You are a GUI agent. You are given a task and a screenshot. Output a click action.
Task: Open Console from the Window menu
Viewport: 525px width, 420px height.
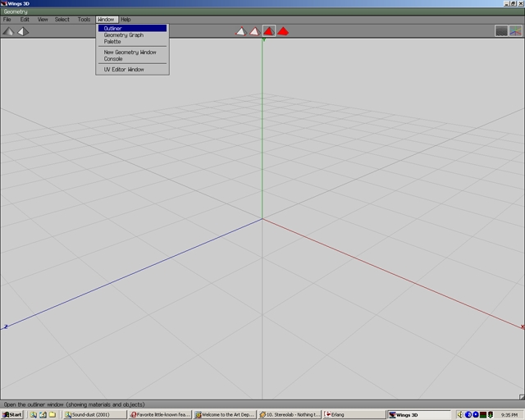132,58
